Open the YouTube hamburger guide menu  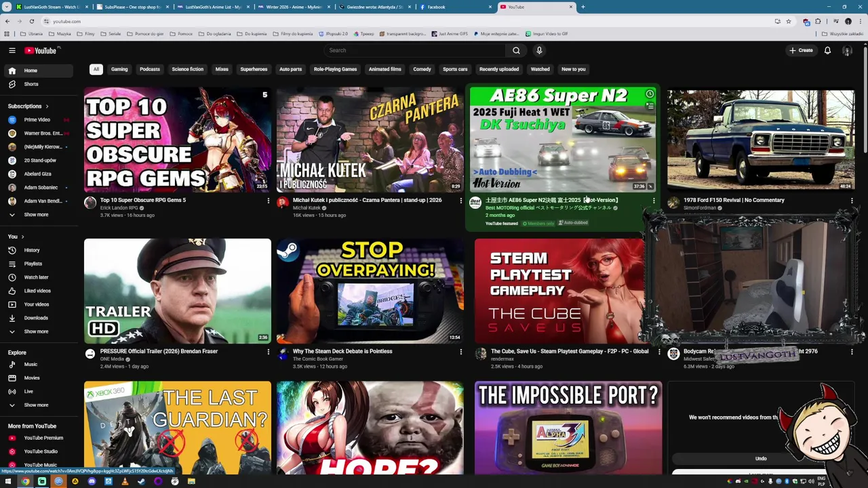12,50
